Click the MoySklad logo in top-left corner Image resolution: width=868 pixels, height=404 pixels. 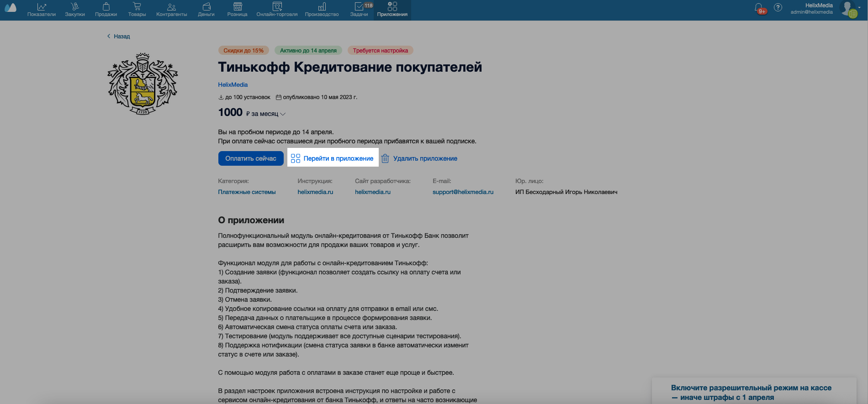point(10,8)
